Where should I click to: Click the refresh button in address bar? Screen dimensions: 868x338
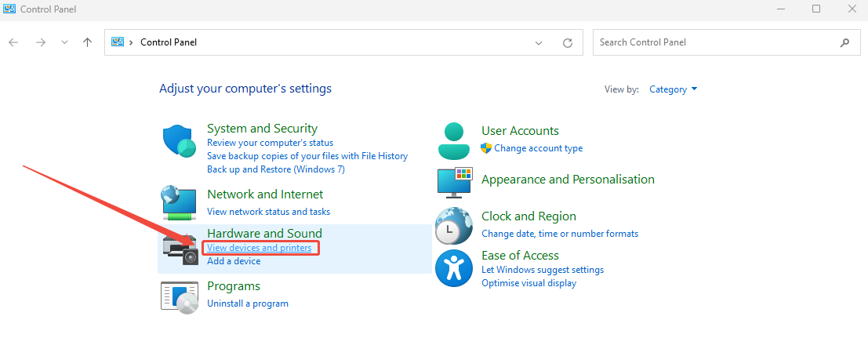pyautogui.click(x=568, y=43)
